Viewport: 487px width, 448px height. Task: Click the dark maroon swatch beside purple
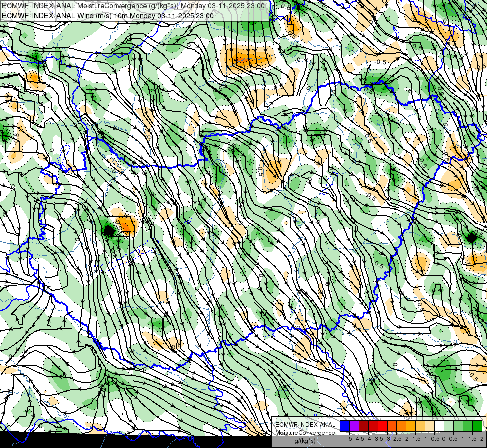click(364, 426)
